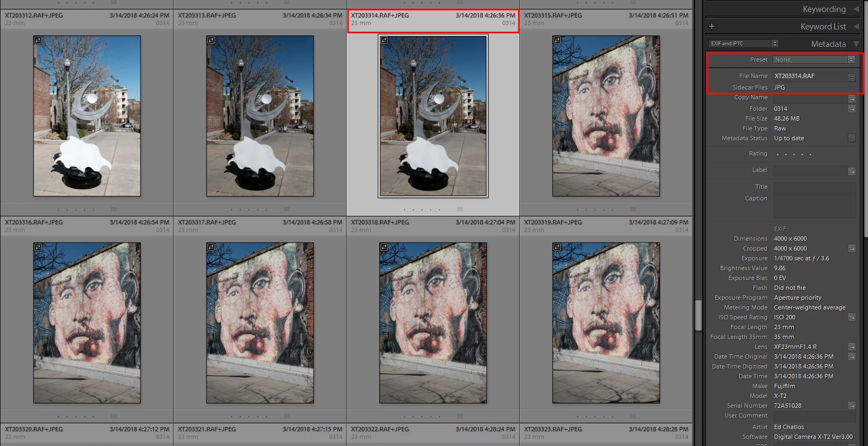
Task: Collapse the Metadata panel
Action: pos(856,44)
